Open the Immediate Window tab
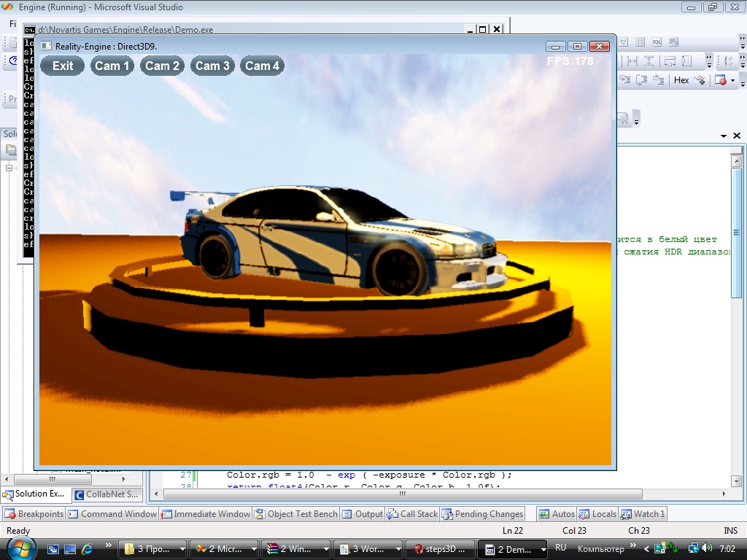 tap(206, 514)
